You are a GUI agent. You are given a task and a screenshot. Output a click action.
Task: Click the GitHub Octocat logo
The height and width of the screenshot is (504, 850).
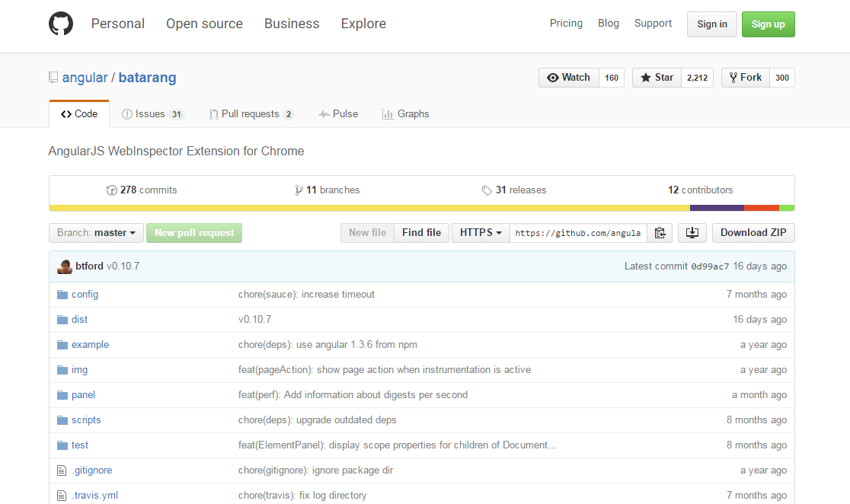click(60, 24)
